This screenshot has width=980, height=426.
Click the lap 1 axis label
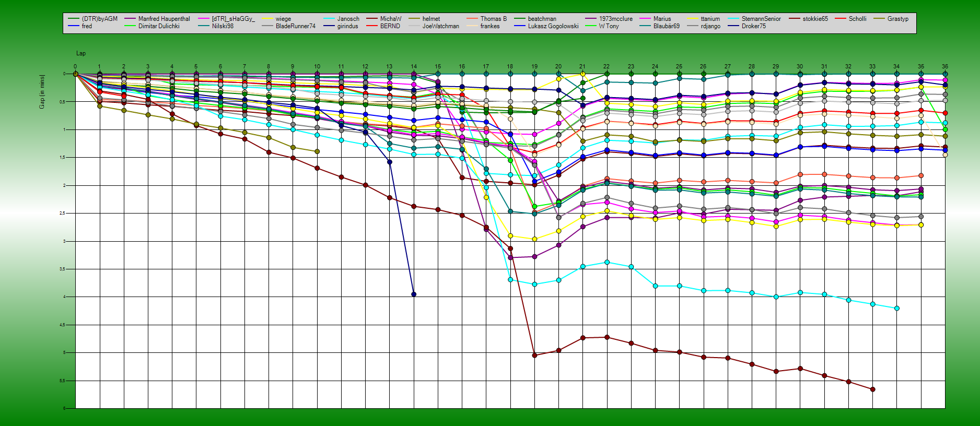(99, 67)
